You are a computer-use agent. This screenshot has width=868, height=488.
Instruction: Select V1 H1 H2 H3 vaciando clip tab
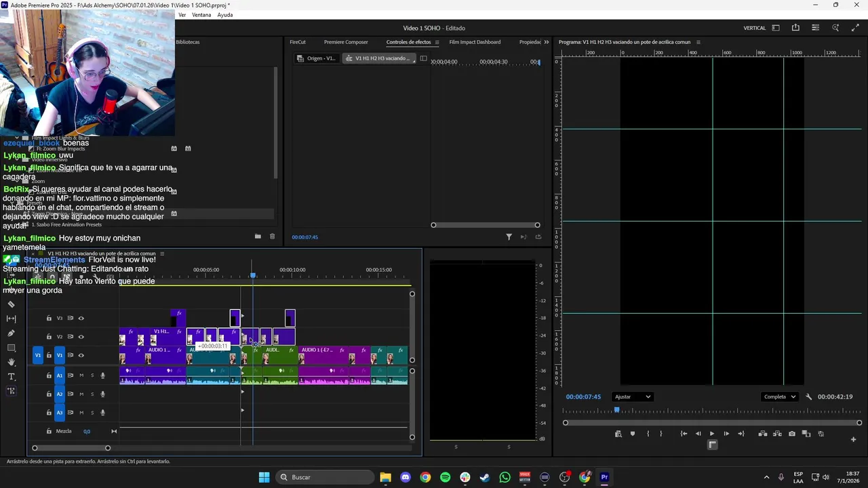pos(378,58)
